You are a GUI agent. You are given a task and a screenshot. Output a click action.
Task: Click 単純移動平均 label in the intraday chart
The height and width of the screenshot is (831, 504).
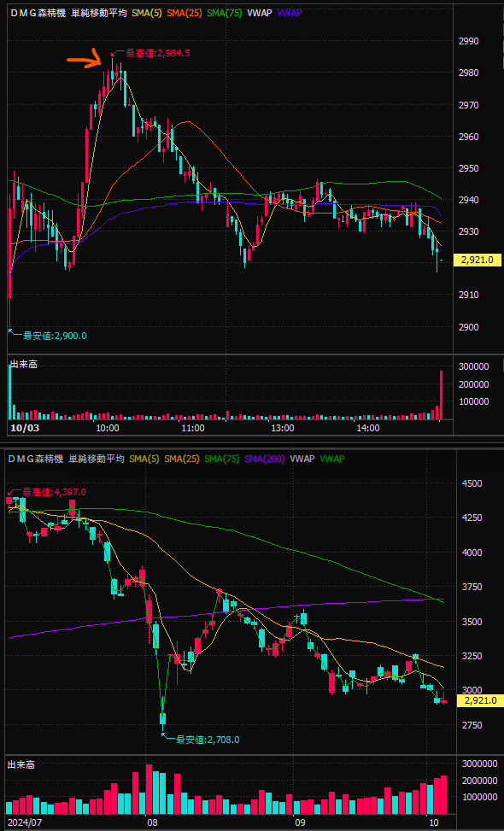[x=100, y=14]
